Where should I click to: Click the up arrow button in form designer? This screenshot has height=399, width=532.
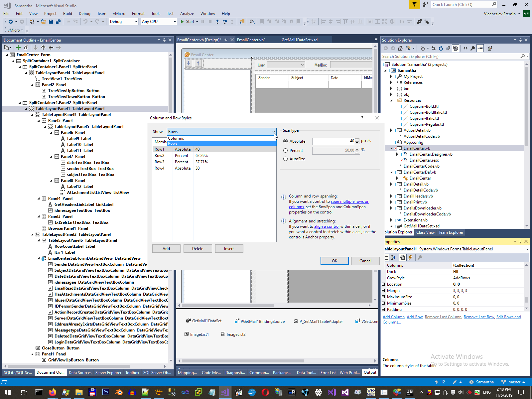click(198, 63)
